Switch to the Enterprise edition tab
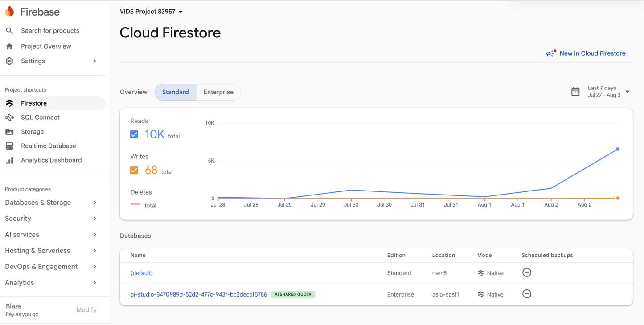The width and height of the screenshot is (644, 325). (218, 92)
